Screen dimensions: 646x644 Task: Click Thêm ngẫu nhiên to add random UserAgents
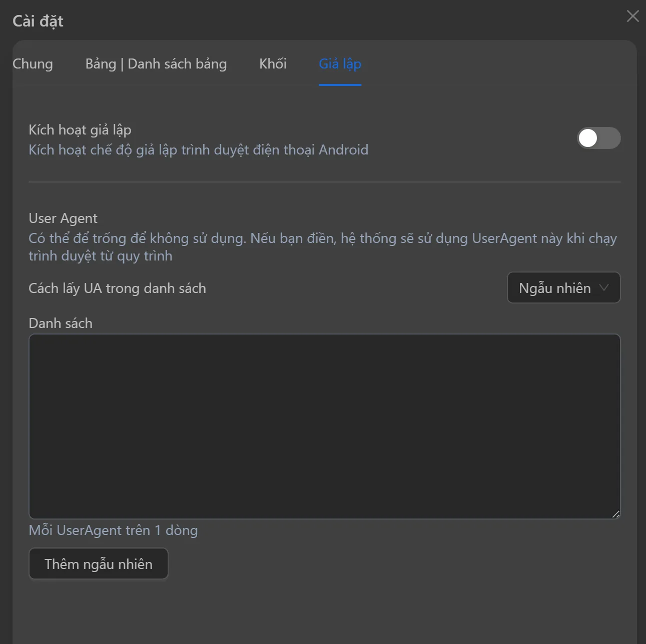[x=98, y=563]
